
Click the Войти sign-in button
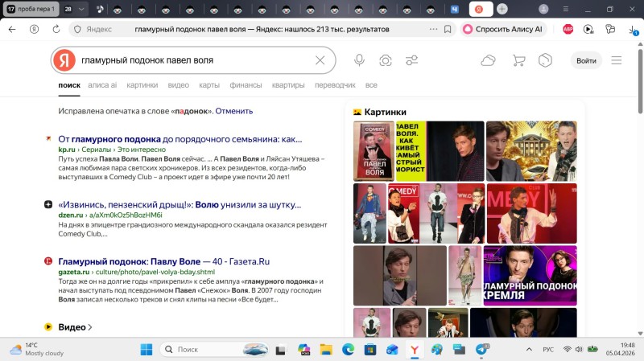586,60
